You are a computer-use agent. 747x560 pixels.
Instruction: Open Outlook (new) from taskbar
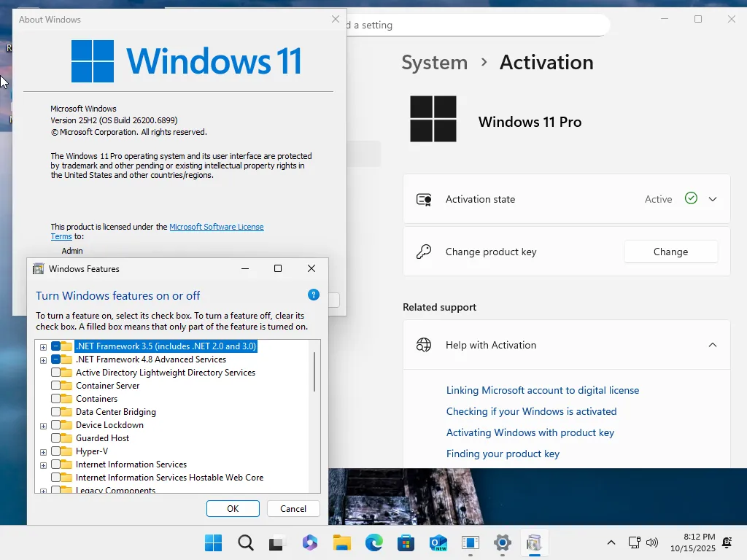coord(438,542)
